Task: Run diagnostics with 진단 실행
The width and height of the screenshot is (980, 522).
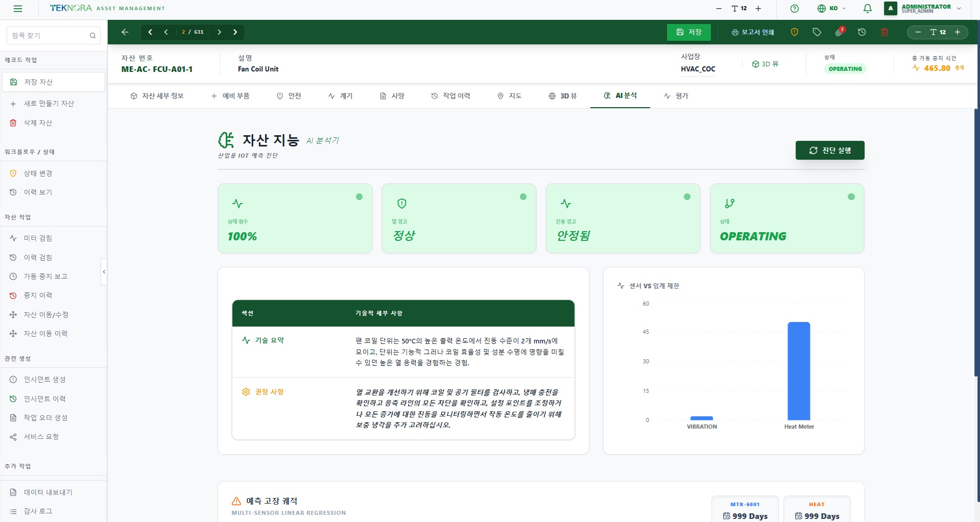Action: (x=830, y=151)
